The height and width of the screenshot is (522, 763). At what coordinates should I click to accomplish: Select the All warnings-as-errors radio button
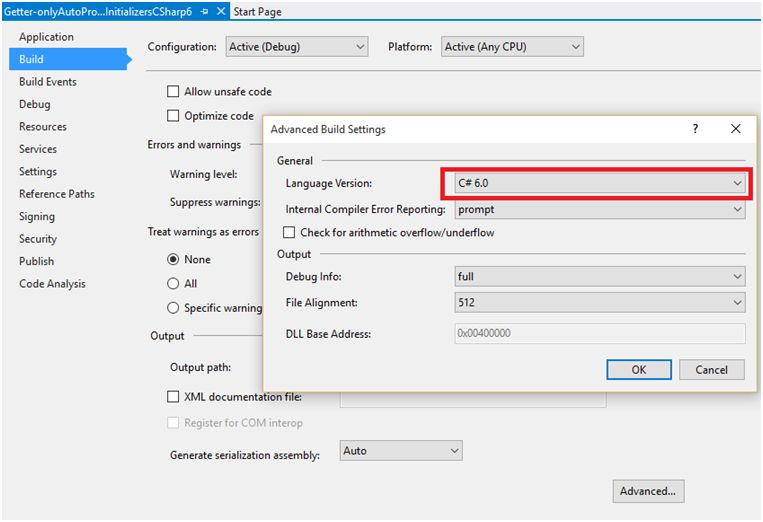coord(174,284)
